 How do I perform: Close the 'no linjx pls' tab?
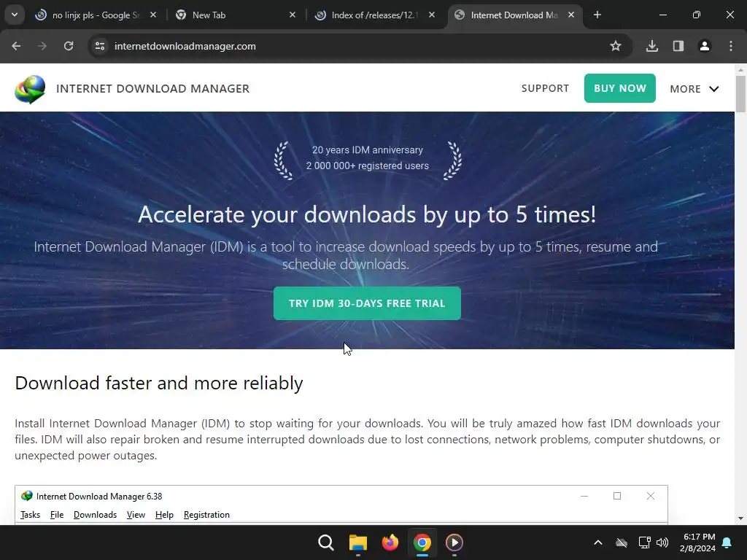click(x=153, y=15)
